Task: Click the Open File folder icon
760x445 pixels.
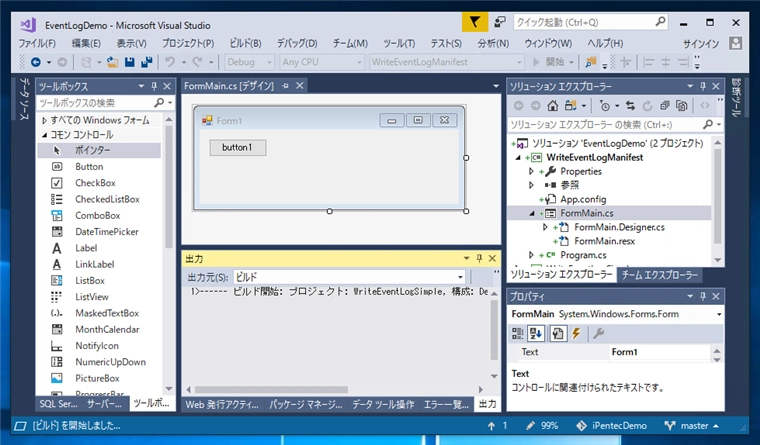Action: 112,62
